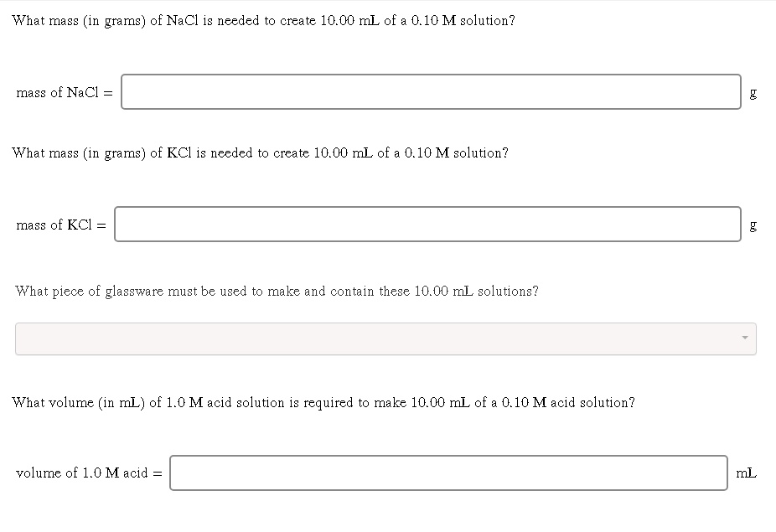Click the acid dilution question text
Image resolution: width=776 pixels, height=532 pixels.
(323, 402)
